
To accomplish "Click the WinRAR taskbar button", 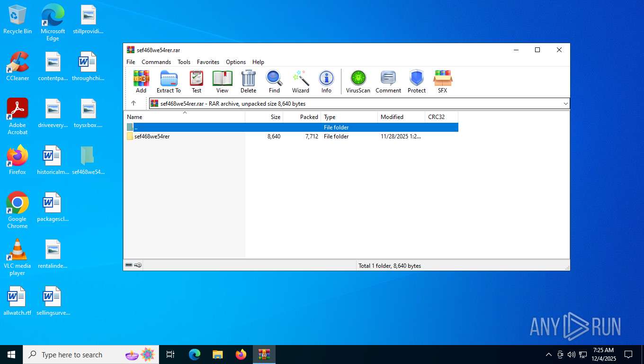I will (x=264, y=355).
